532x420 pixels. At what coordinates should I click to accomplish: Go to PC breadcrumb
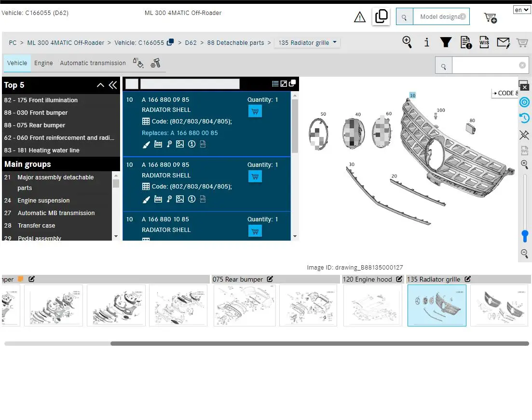pyautogui.click(x=13, y=43)
